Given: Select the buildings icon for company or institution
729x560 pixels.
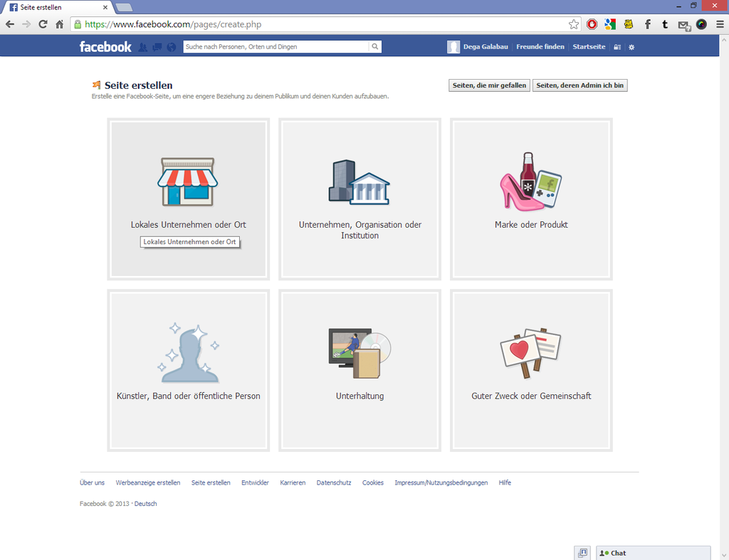Looking at the screenshot, I should pyautogui.click(x=359, y=181).
